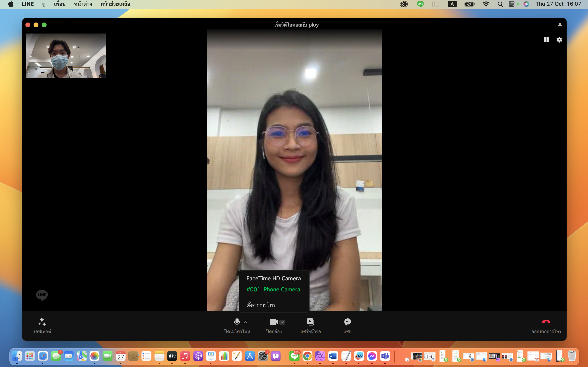Open the หน้าต่าง menu

coord(83,4)
